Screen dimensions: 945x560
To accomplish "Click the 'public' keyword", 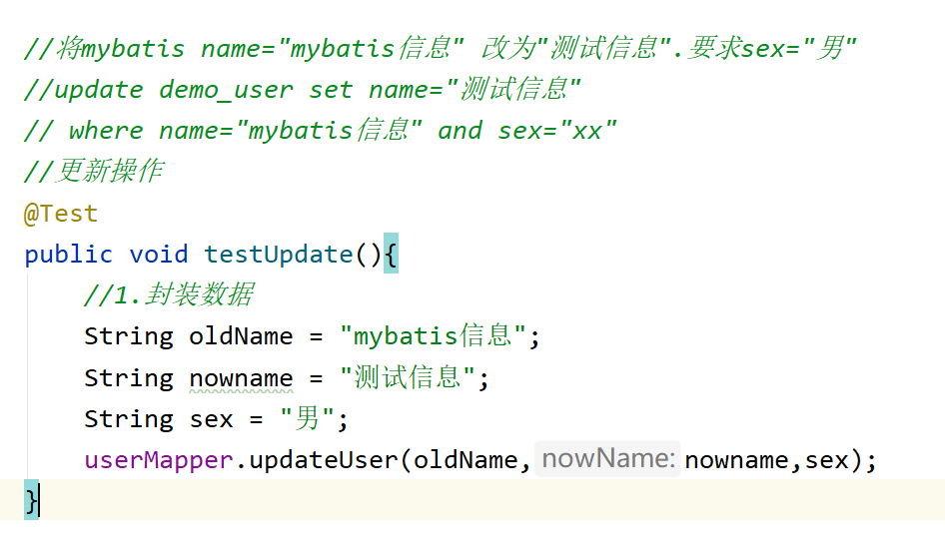I will (x=68, y=255).
